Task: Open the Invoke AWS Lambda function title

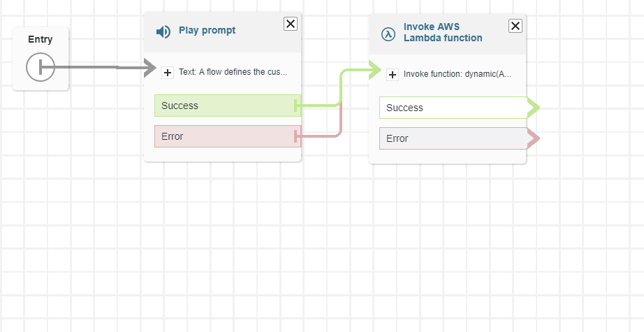Action: tap(443, 33)
